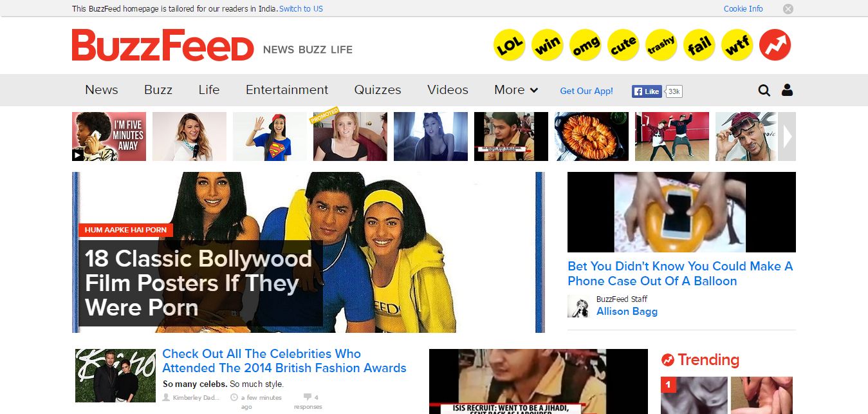The width and height of the screenshot is (868, 414).
Task: Click the Switch to US link
Action: point(301,9)
